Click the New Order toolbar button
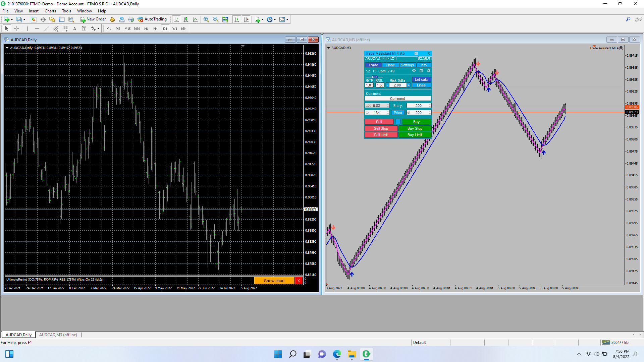Screen dimensions: 644x362 pyautogui.click(x=93, y=19)
